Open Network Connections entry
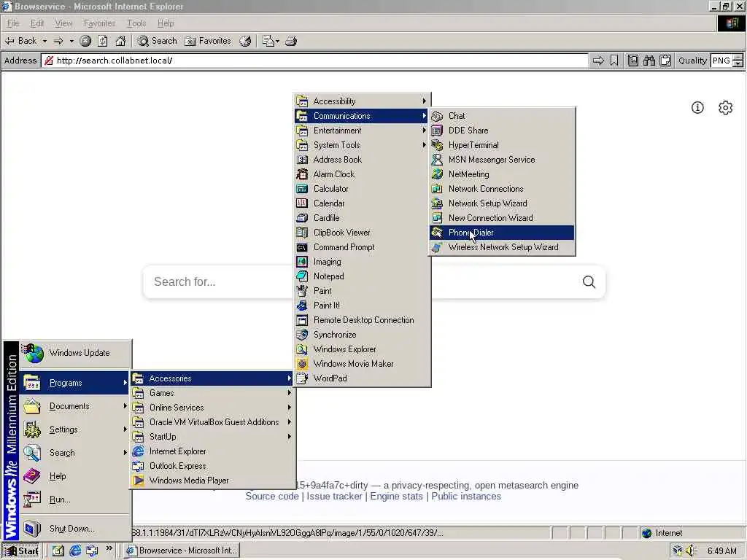Screen dimensions: 747x560 point(502,189)
